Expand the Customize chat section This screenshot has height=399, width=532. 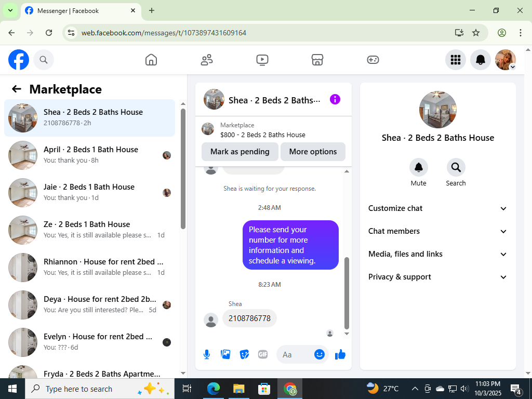[x=437, y=208]
